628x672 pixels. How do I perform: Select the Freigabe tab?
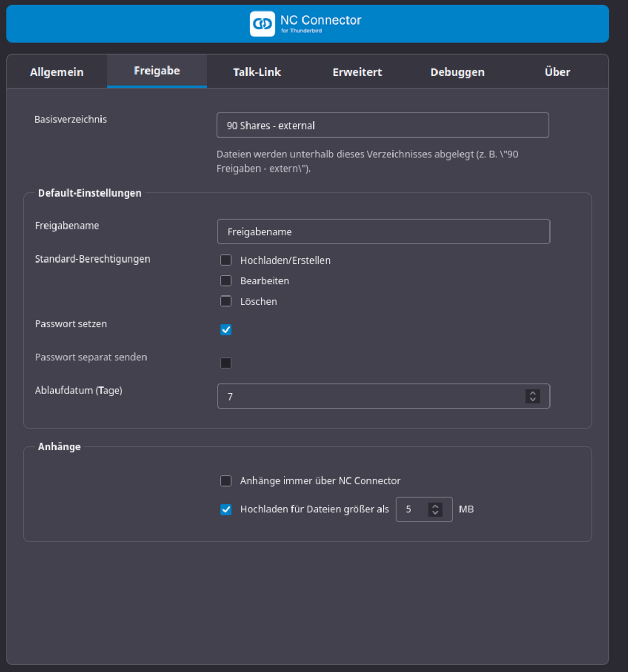pos(156,71)
